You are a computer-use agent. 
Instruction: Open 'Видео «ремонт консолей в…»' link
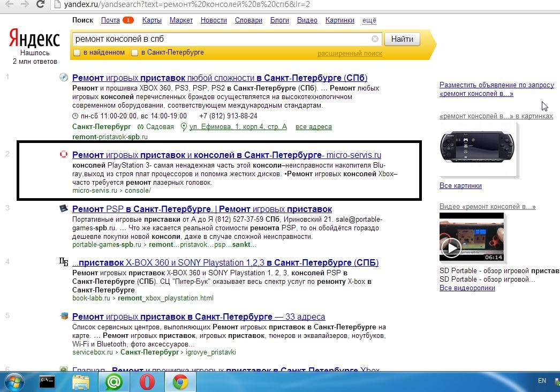(488, 207)
